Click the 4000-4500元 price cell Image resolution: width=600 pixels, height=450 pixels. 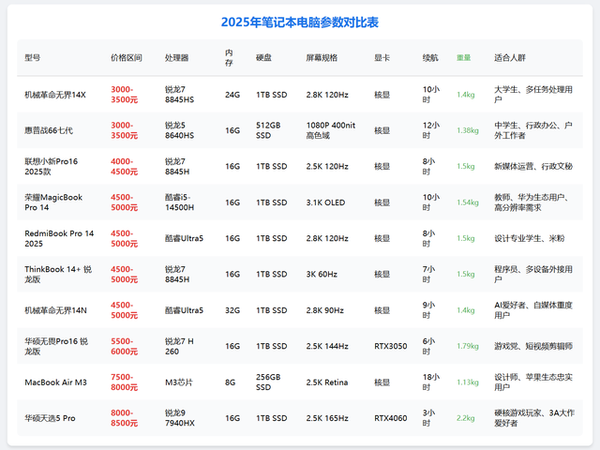[124, 166]
